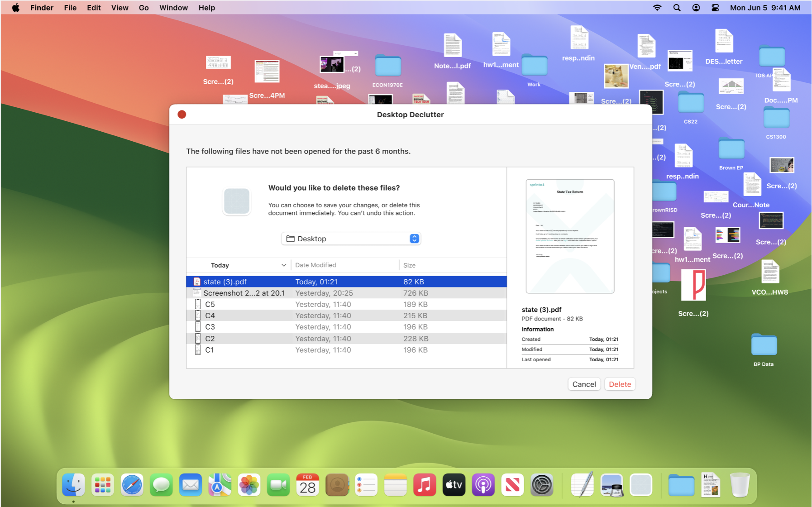Open the Edit menu
The image size is (812, 507).
point(94,8)
